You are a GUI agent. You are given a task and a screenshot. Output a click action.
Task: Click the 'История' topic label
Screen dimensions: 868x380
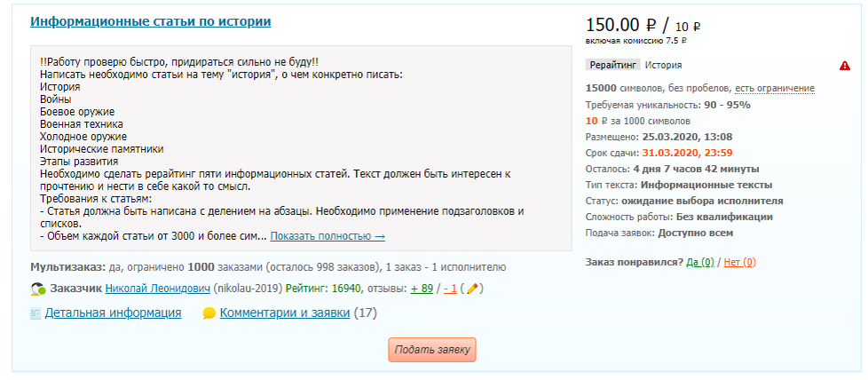click(663, 66)
